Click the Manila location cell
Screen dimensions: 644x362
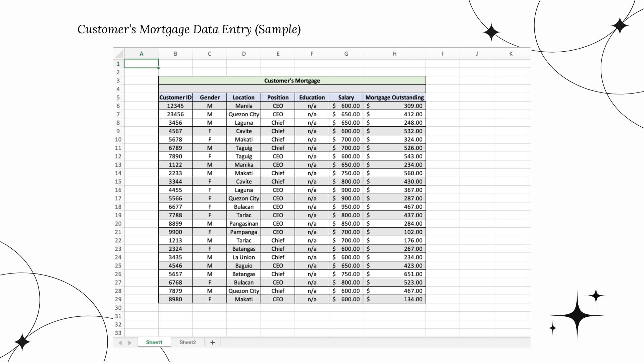(244, 106)
